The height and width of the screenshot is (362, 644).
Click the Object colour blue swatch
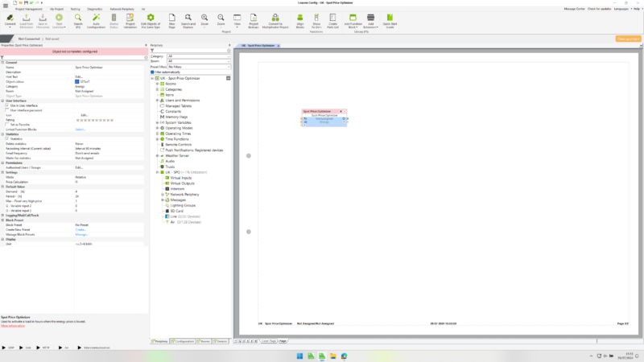tap(77, 81)
